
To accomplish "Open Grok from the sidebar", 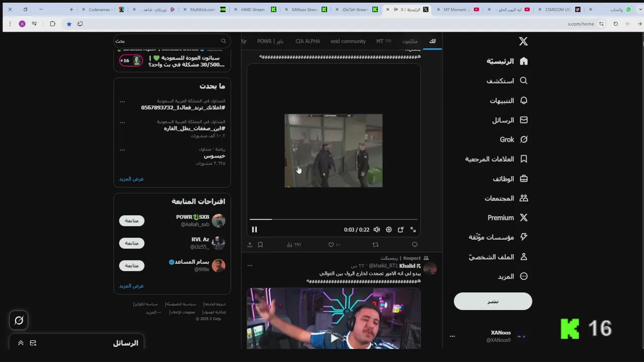I will click(x=513, y=140).
